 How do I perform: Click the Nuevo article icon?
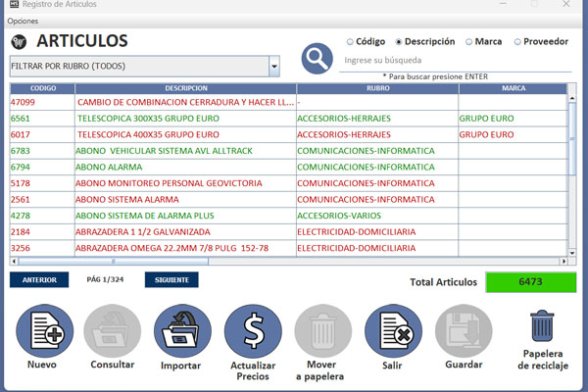pyautogui.click(x=42, y=331)
